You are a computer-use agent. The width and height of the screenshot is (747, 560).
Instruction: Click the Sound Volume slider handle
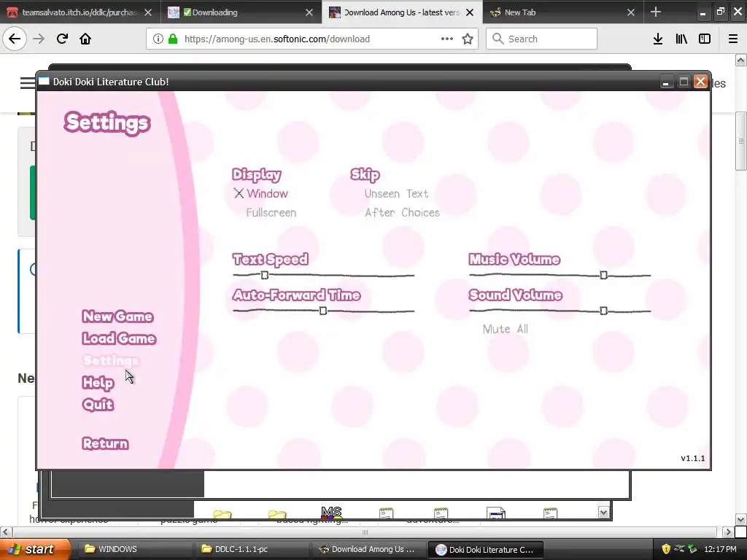(x=603, y=311)
